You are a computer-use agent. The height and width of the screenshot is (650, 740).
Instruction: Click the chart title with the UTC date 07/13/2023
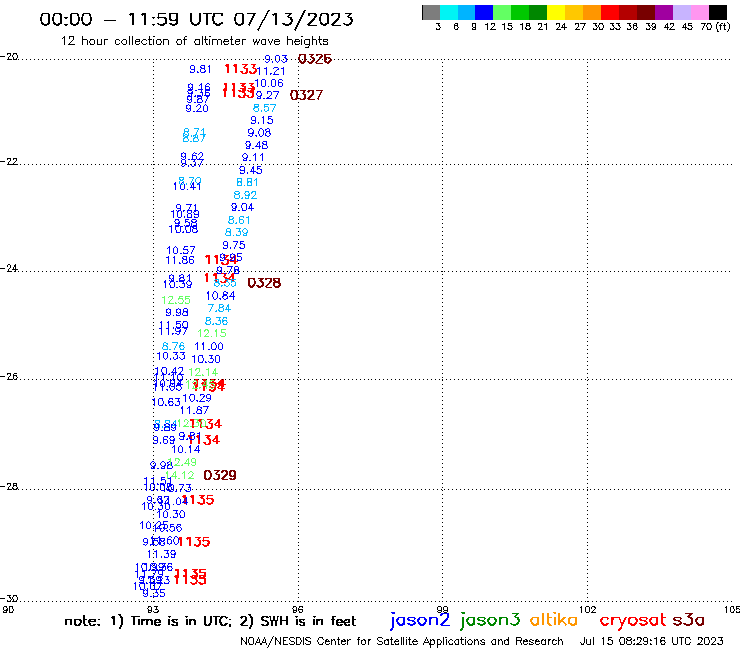point(196,19)
